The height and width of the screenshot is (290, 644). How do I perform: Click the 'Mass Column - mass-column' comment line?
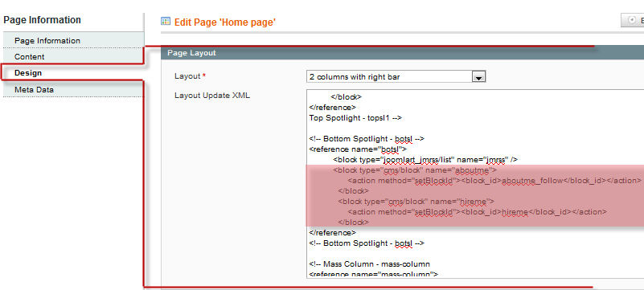coord(369,264)
